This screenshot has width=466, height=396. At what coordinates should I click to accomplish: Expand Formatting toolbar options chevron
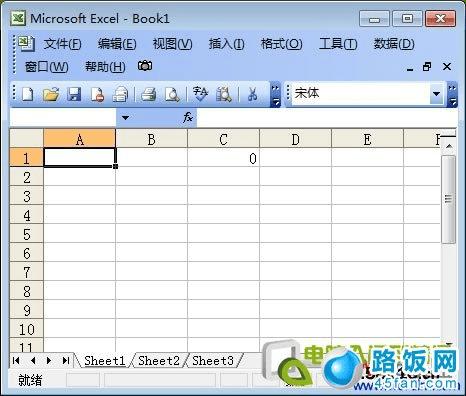click(x=452, y=95)
